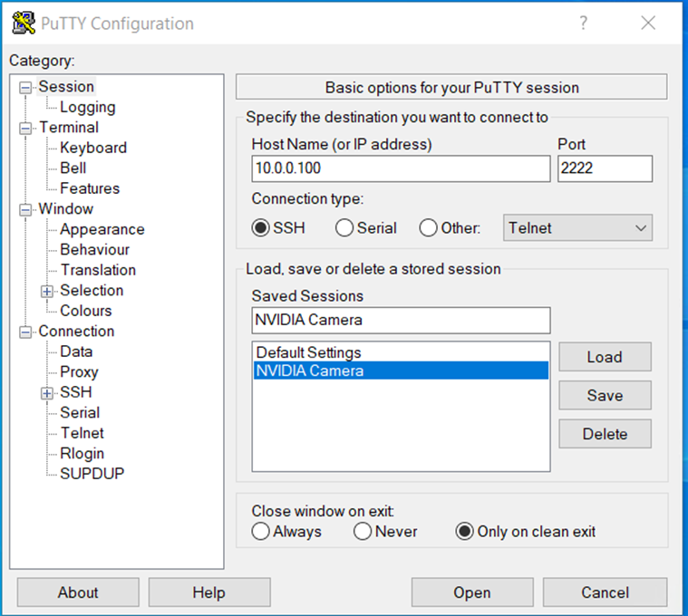
Task: Collapse the Connection tree node
Action: point(25,332)
